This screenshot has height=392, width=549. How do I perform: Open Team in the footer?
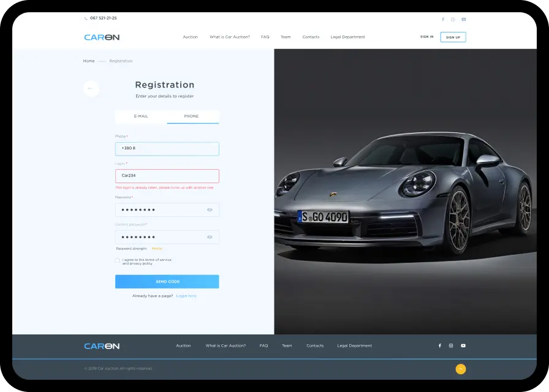287,346
